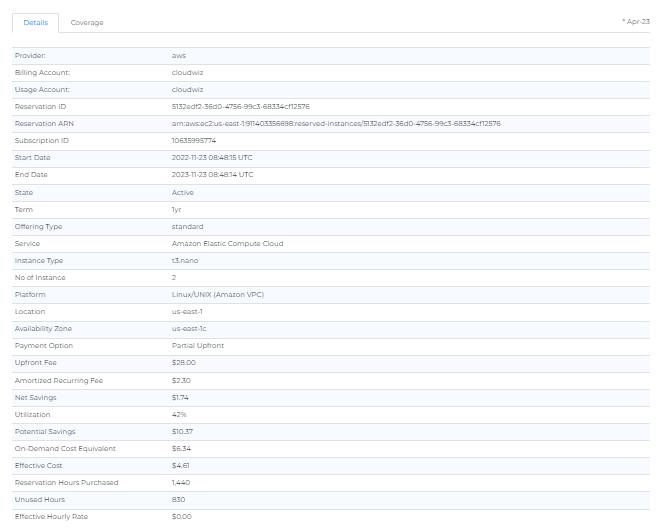662x527 pixels.
Task: Click the Provider value aws
Action: [179, 56]
